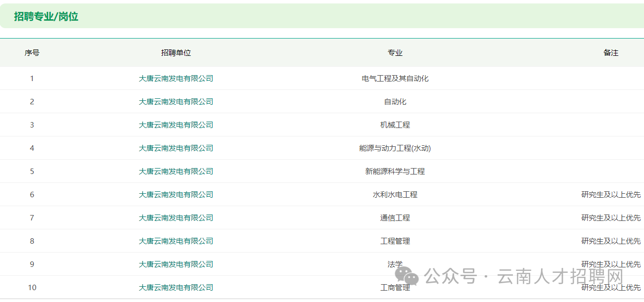The height and width of the screenshot is (302, 644).
Task: Click serial number 1 cell
Action: click(x=32, y=78)
